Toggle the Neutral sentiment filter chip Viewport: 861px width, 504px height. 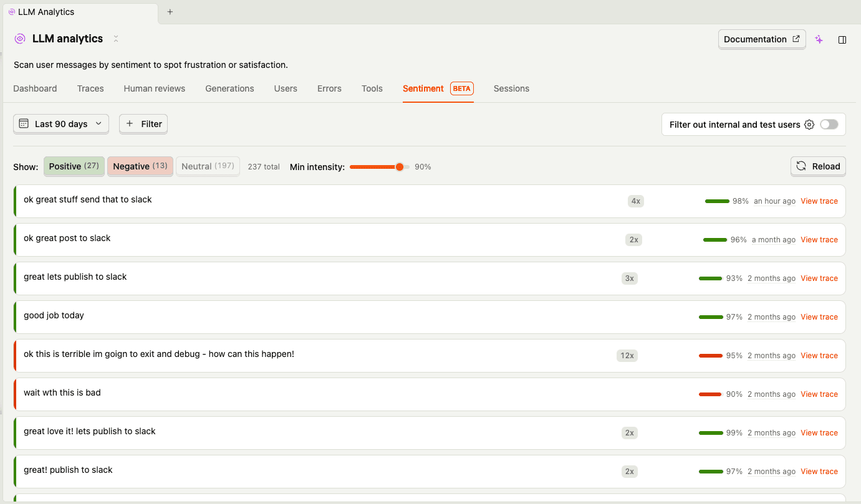point(208,166)
